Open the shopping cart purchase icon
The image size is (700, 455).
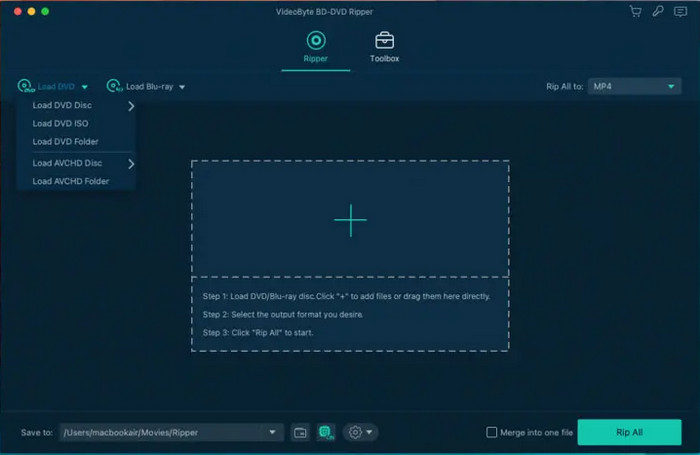tap(635, 12)
